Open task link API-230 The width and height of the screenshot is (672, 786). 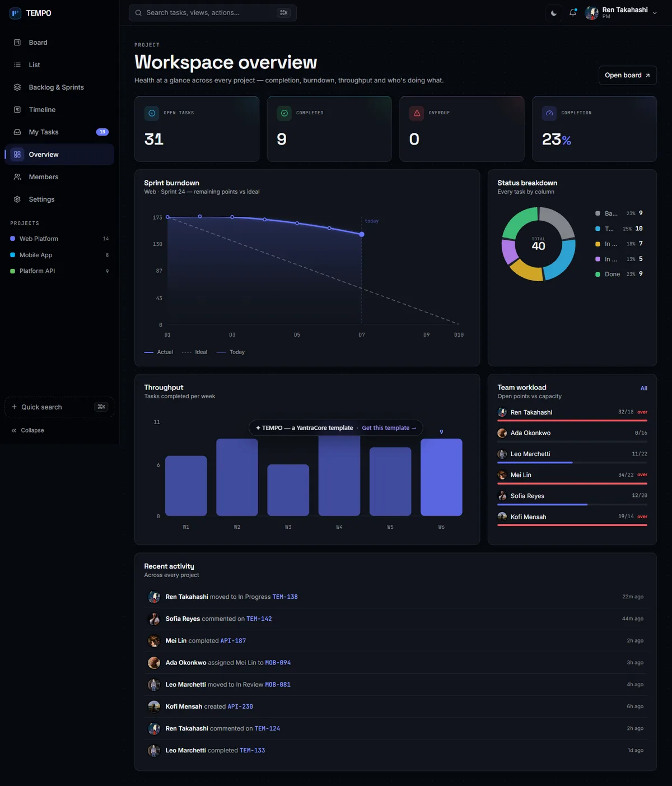(x=240, y=706)
